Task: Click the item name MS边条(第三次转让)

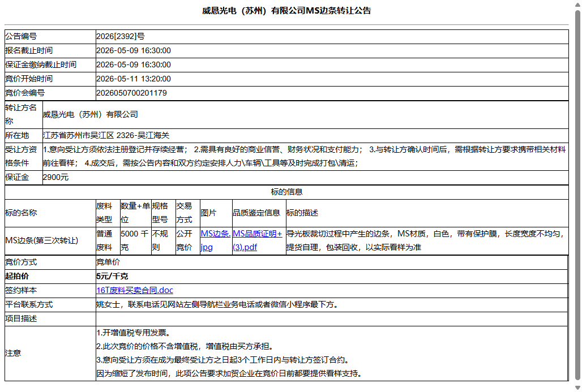Action: click(41, 240)
